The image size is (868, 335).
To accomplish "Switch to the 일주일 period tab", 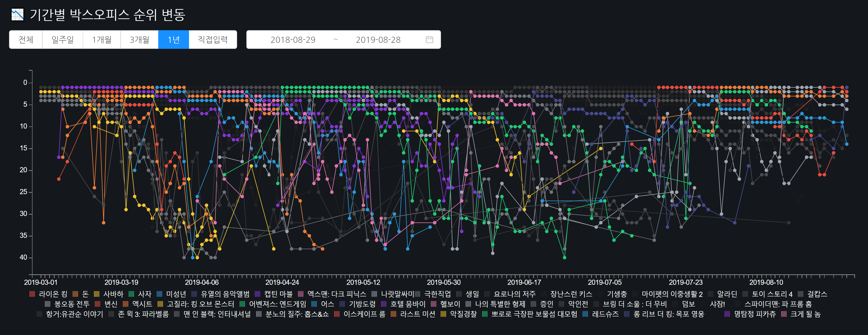I will [62, 40].
